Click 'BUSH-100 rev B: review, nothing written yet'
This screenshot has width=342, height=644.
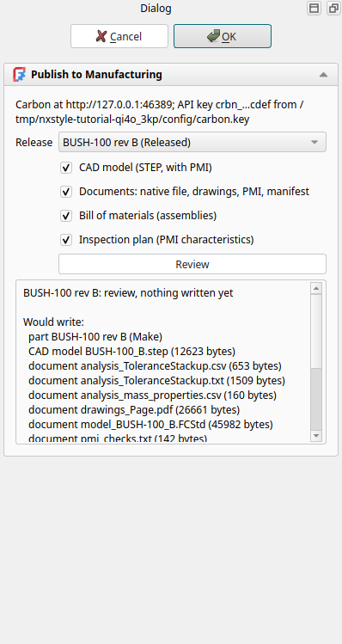coord(128,293)
